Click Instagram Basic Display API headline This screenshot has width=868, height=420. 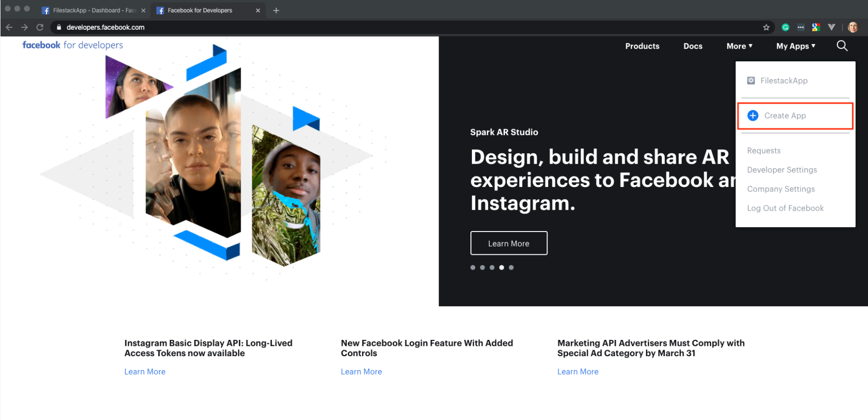208,348
